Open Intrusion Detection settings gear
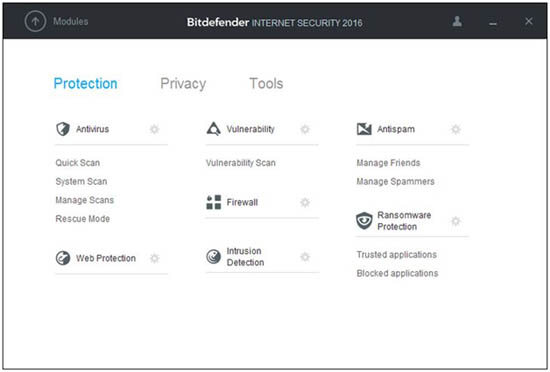Image resolution: width=550 pixels, height=372 pixels. (305, 257)
